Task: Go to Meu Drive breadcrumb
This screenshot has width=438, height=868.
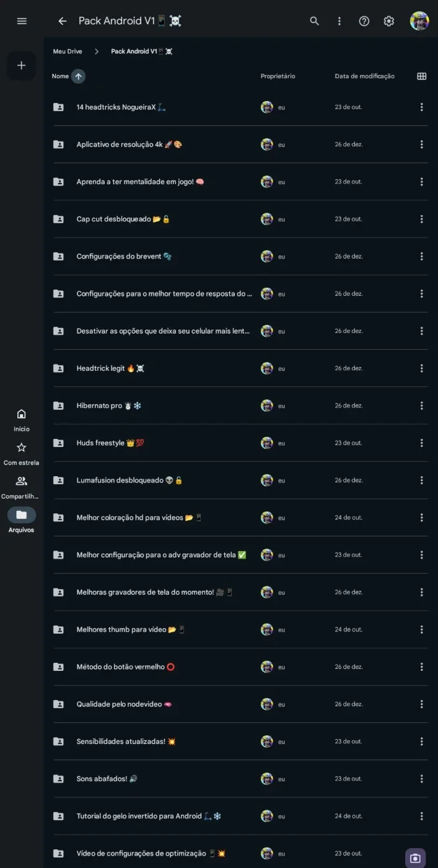Action: [x=68, y=51]
